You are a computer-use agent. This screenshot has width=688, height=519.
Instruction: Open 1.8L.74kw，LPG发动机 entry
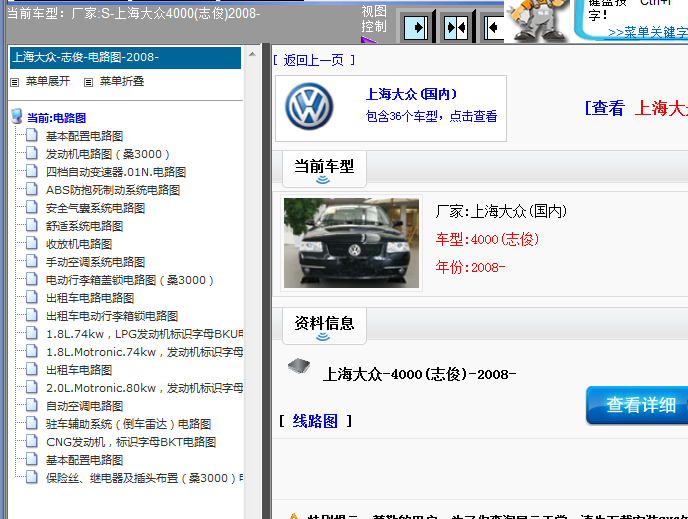coord(145,334)
